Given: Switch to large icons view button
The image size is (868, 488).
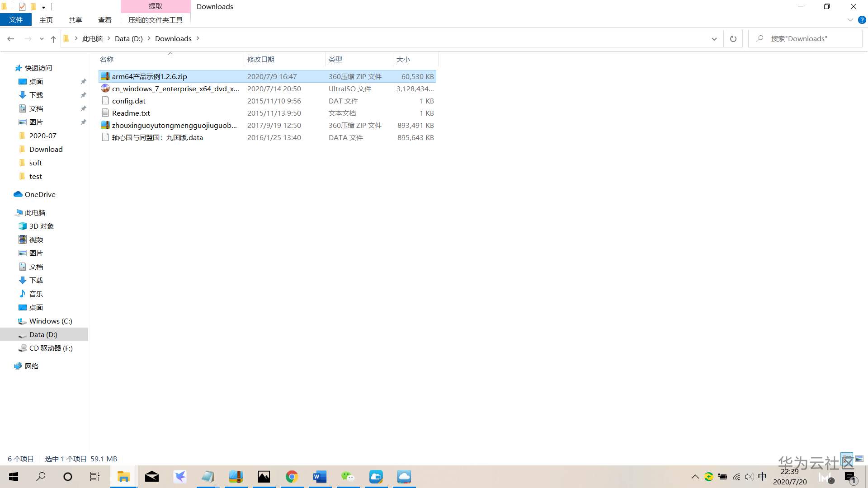Looking at the screenshot, I should click(x=859, y=459).
